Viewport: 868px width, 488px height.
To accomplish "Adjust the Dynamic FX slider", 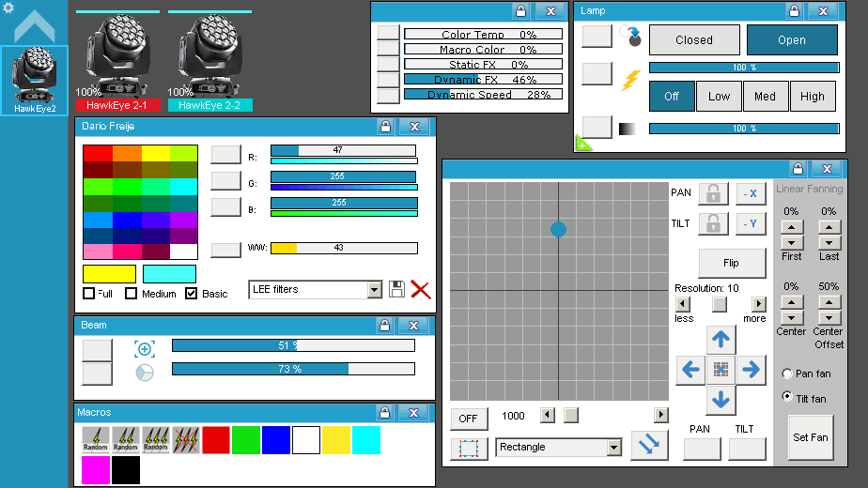I will [x=483, y=79].
